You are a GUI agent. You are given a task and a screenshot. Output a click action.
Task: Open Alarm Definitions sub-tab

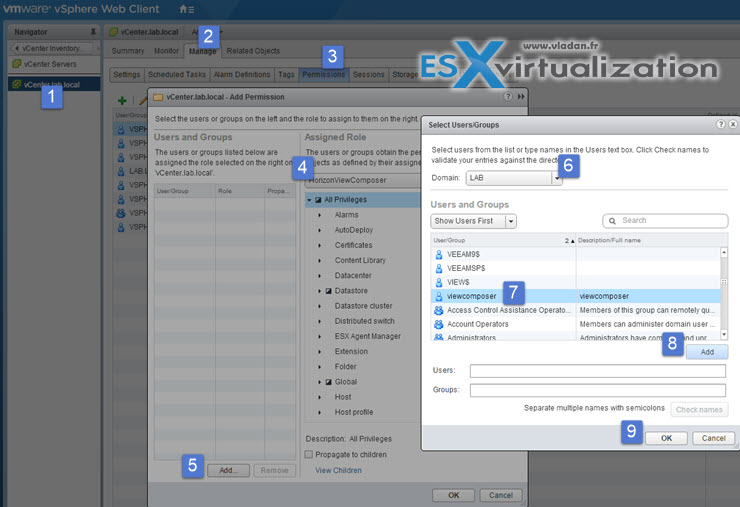click(242, 75)
